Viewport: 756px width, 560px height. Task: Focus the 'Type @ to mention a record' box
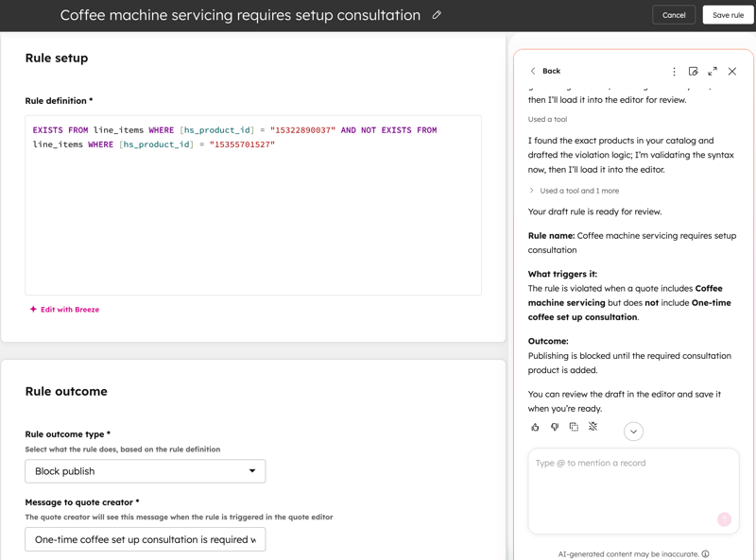[633, 491]
